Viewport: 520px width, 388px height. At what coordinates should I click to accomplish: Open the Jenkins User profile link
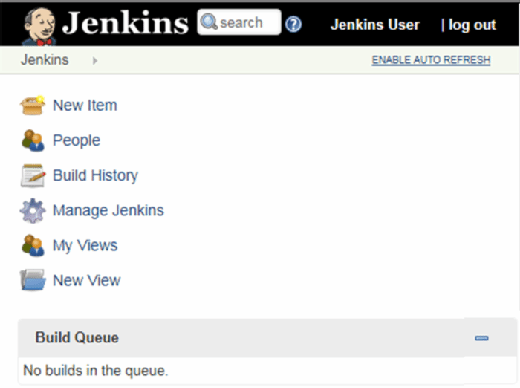[x=375, y=25]
